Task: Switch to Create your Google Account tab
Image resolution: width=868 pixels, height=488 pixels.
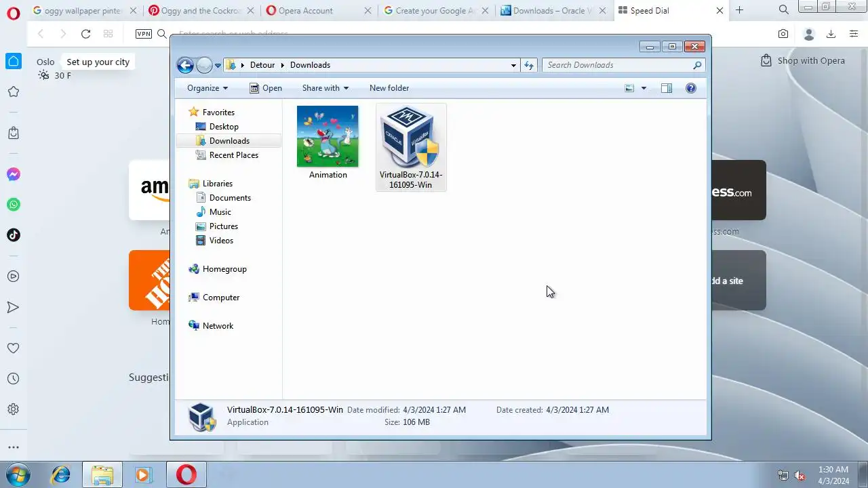Action: point(434,10)
